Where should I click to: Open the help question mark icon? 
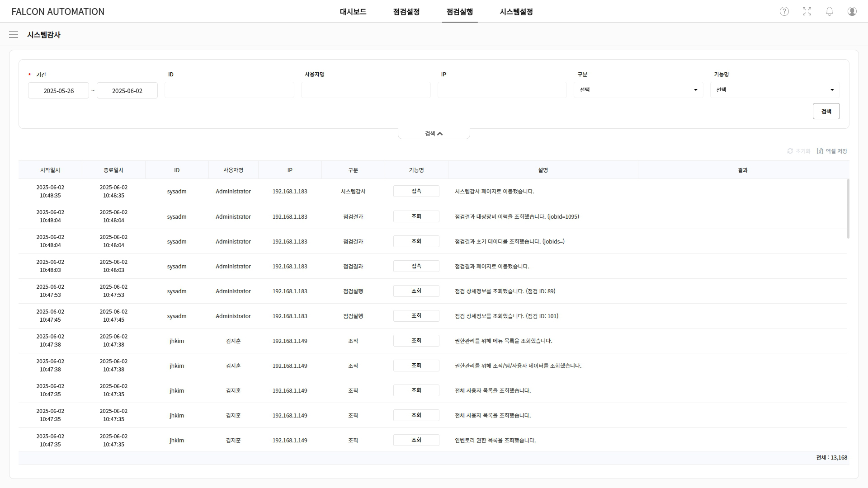[784, 11]
